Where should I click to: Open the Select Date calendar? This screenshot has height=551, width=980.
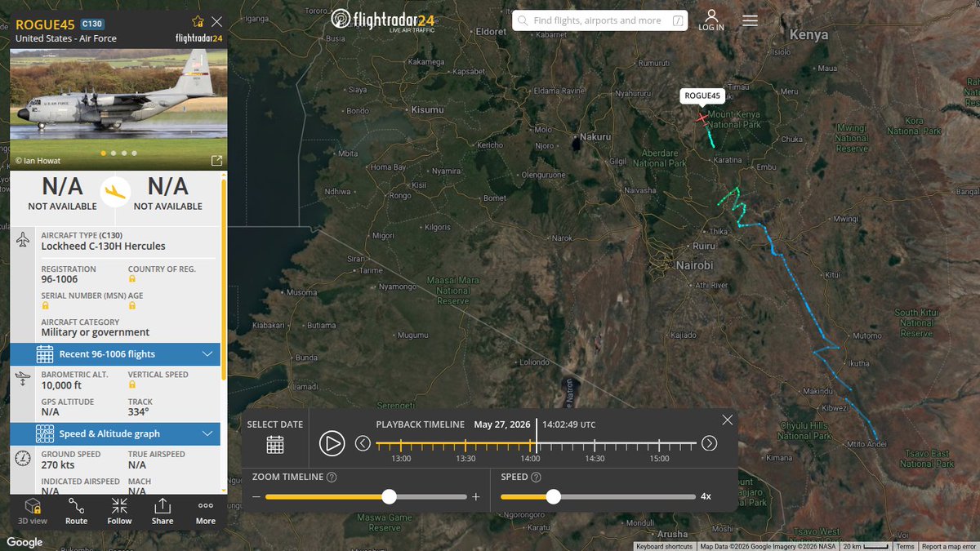tap(275, 445)
